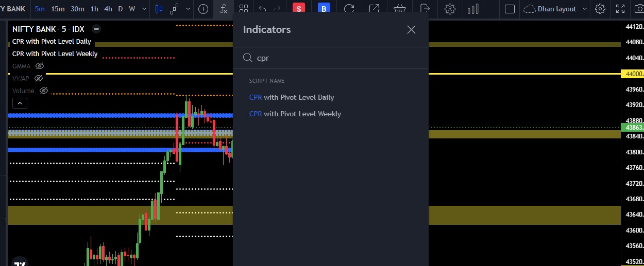The height and width of the screenshot is (266, 644).
Task: Undo the last chart action
Action: click(x=263, y=9)
